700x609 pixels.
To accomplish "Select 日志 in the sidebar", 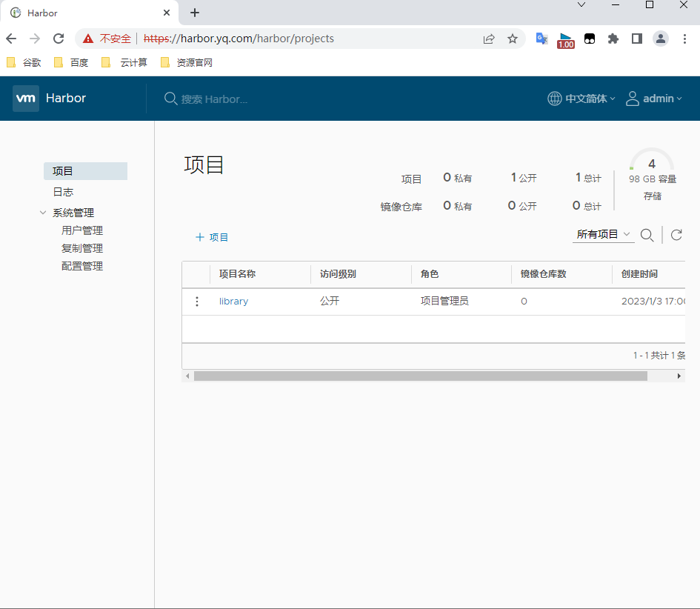I will pos(63,192).
